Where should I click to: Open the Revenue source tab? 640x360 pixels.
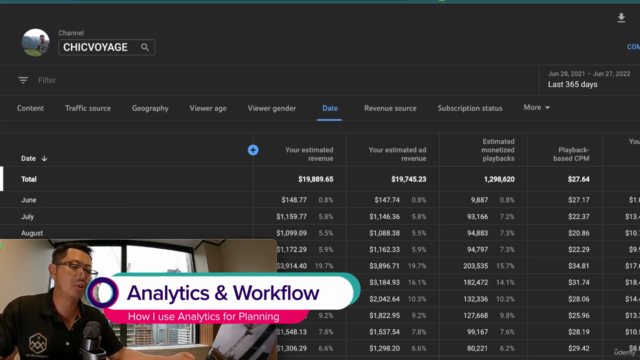click(390, 108)
